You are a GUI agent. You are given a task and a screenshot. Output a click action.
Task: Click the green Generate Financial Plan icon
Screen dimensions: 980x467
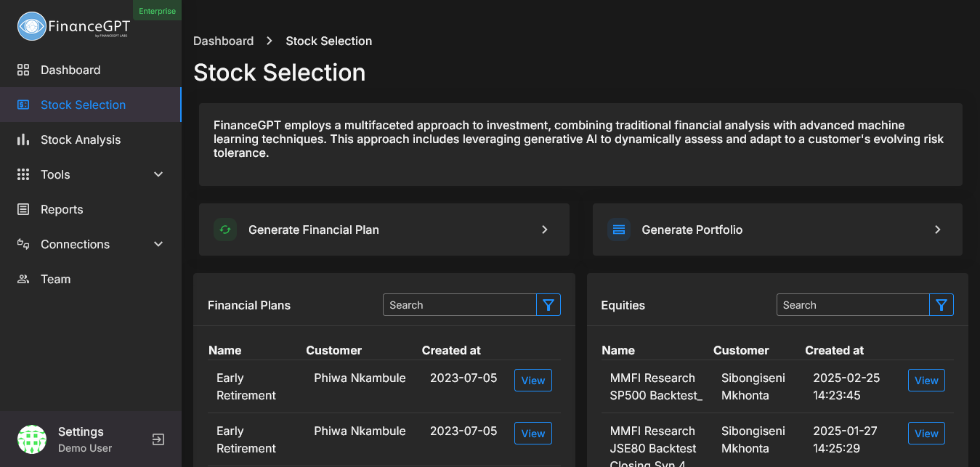coord(225,230)
